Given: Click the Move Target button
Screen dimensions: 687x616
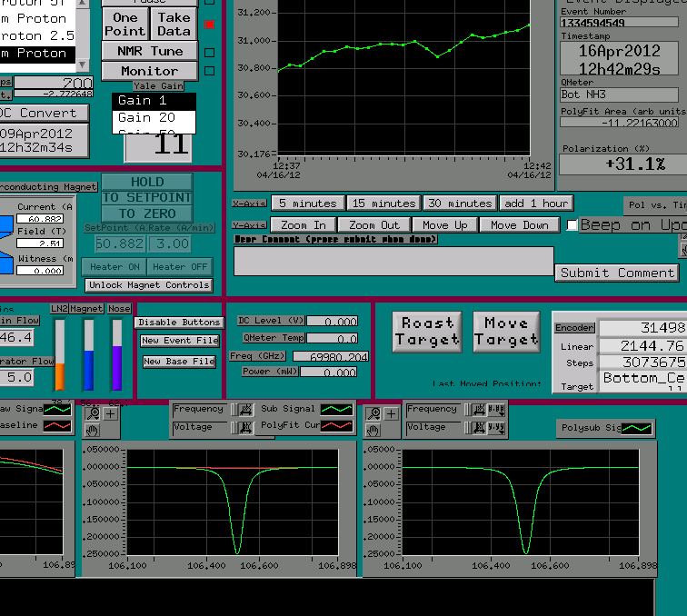Looking at the screenshot, I should [x=506, y=333].
